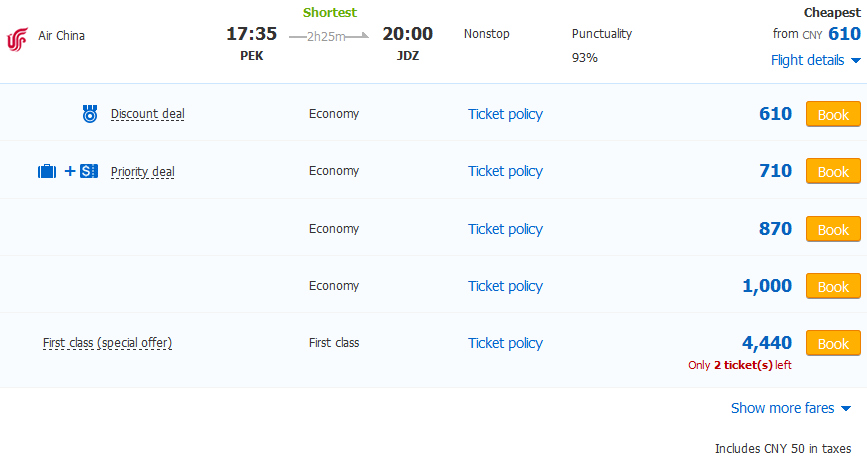
Task: Click the Priority deal luggage icon
Action: [47, 171]
